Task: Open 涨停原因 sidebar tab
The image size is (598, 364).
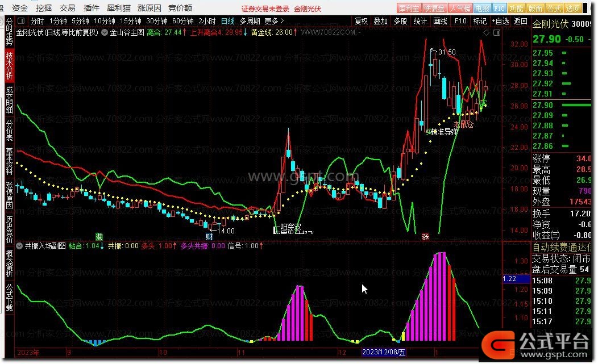Action: pos(9,195)
